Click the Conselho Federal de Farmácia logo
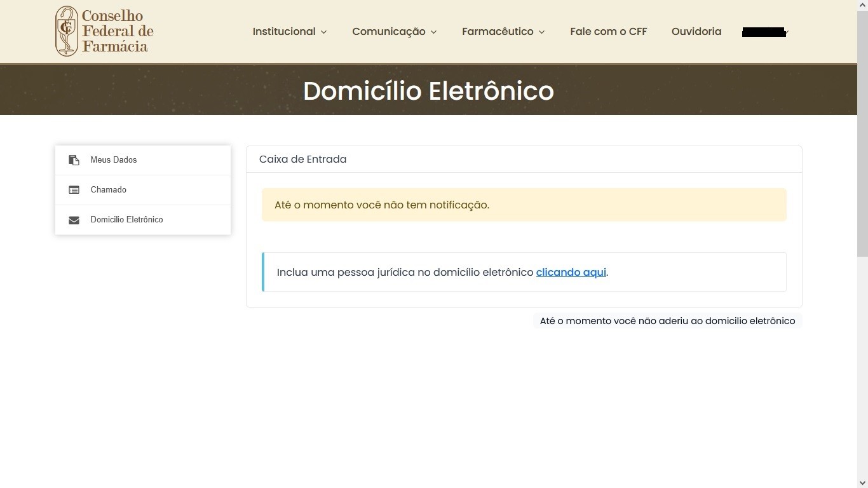Viewport: 868px width, 488px height. [105, 31]
